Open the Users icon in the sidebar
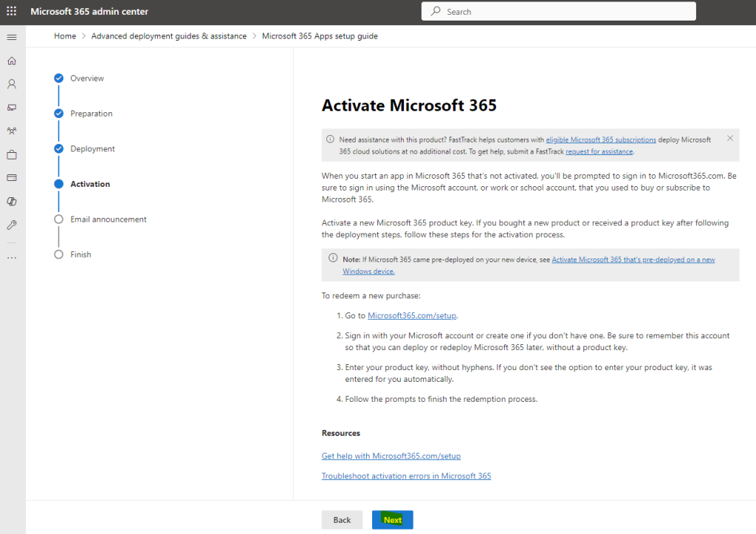This screenshot has height=534, width=756. point(12,84)
